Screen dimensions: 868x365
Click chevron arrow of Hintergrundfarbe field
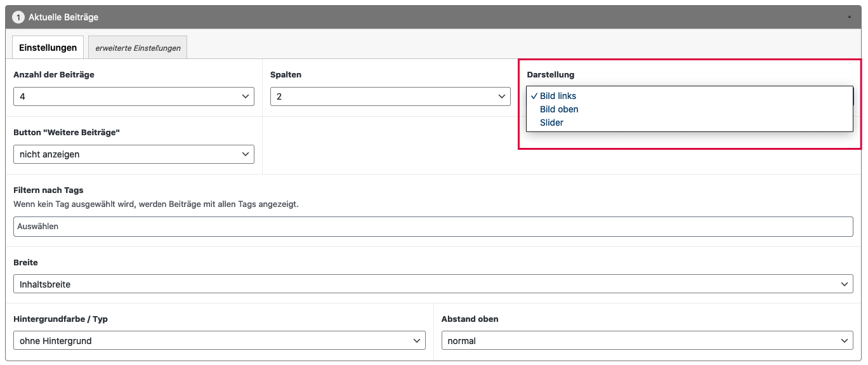tap(417, 341)
